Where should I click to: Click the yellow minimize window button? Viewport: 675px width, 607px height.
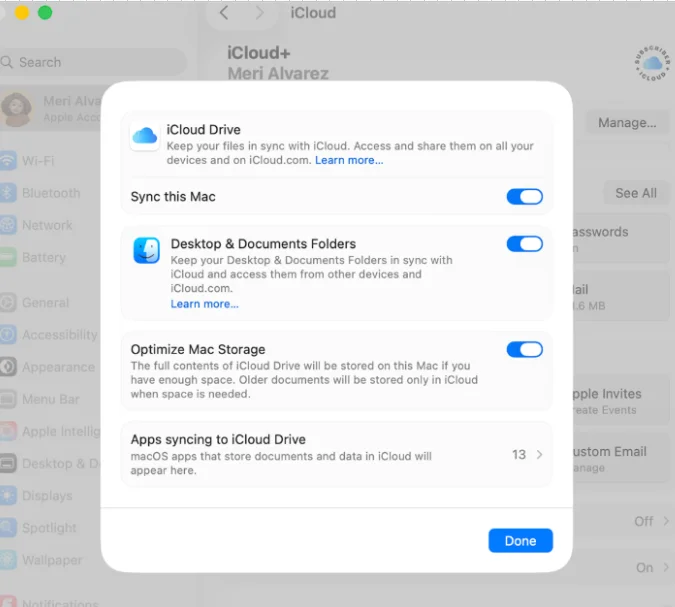pos(22,13)
